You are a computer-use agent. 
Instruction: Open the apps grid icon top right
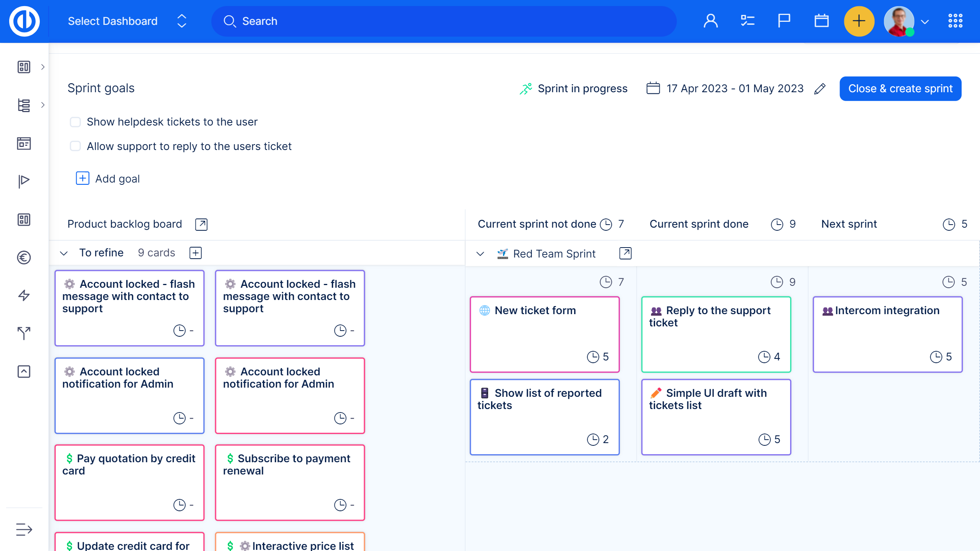click(x=955, y=21)
